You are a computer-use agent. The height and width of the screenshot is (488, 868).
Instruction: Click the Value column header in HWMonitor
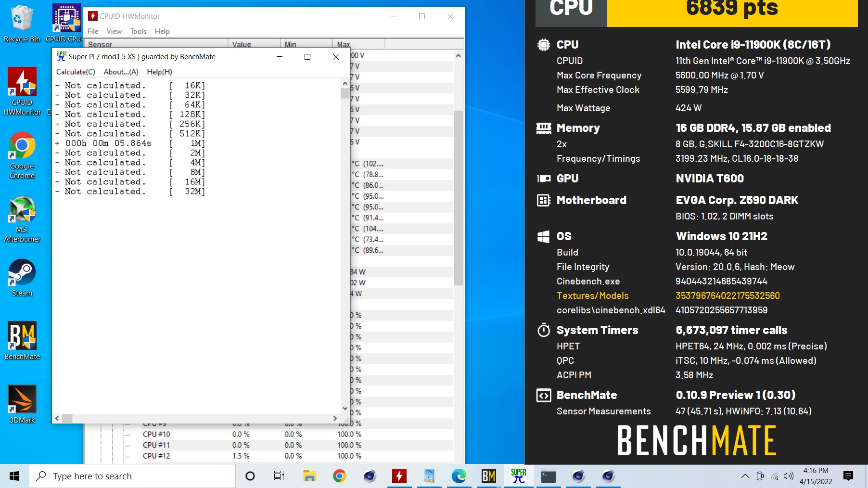[254, 44]
